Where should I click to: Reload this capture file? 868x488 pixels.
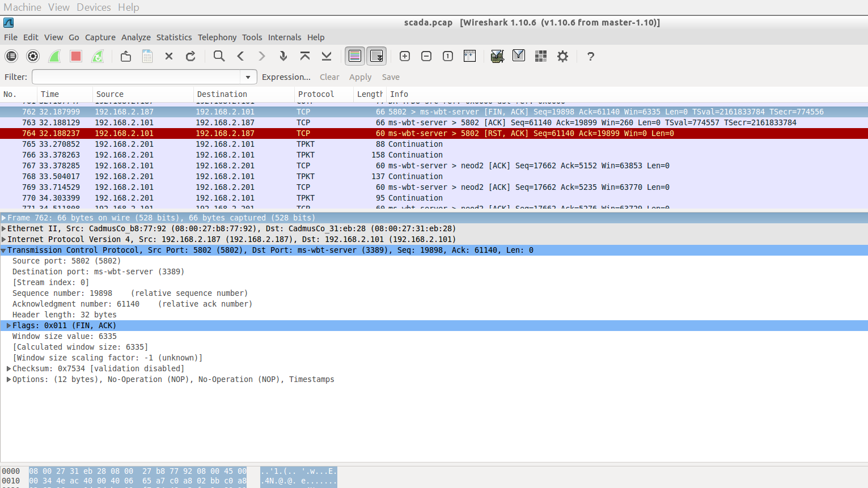coord(190,56)
